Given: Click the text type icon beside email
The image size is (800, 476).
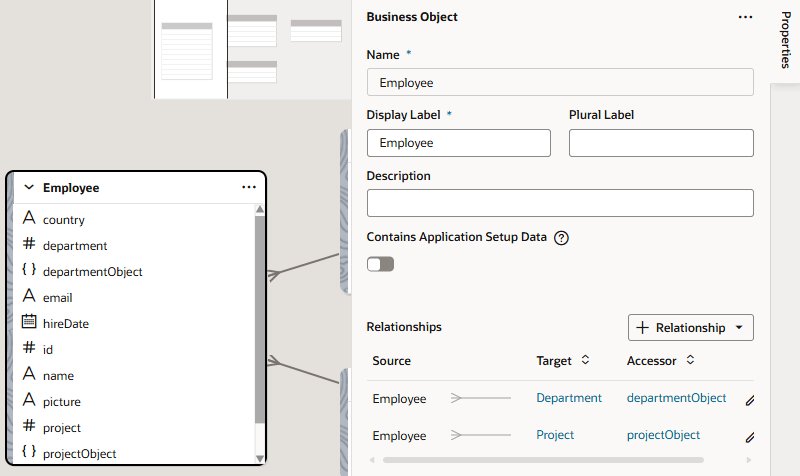Looking at the screenshot, I should (x=29, y=295).
